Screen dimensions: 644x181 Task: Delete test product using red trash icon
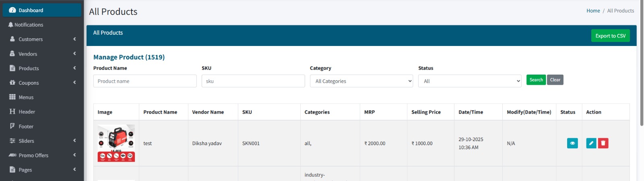click(603, 143)
